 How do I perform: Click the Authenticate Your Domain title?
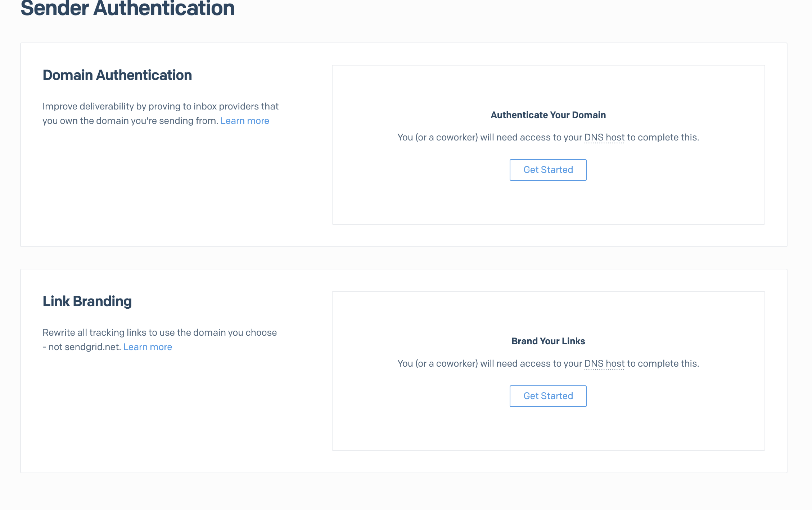(548, 115)
